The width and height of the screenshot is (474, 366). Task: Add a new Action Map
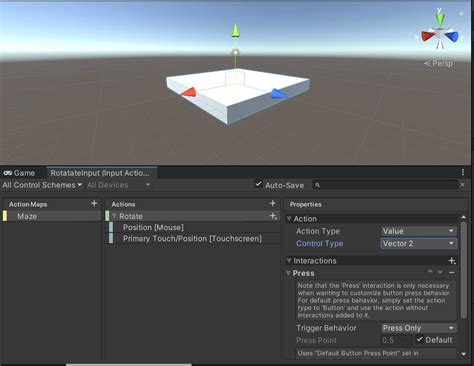click(x=94, y=203)
